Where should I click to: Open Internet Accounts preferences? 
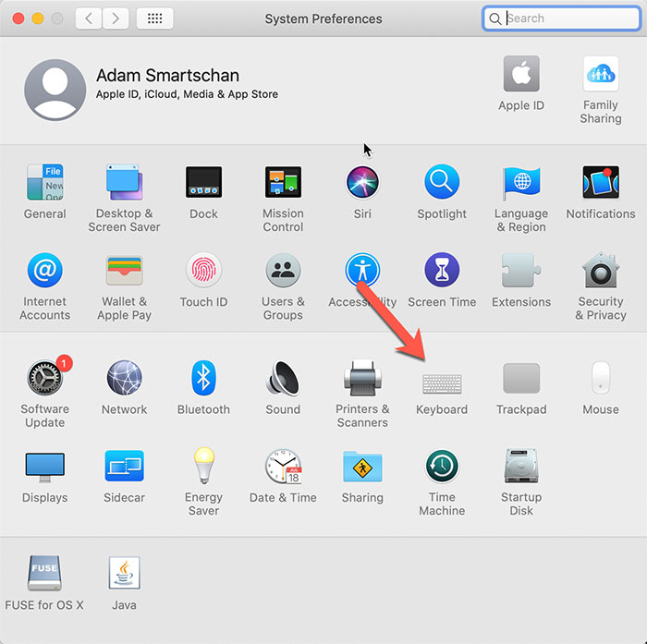pos(45,270)
